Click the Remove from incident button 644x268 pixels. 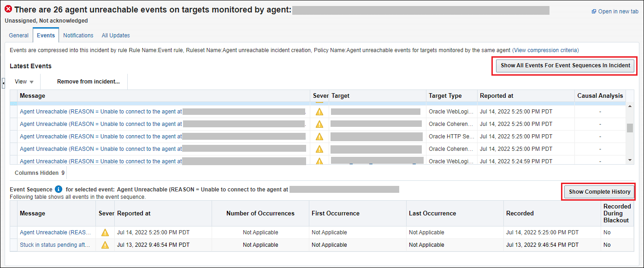click(x=89, y=82)
